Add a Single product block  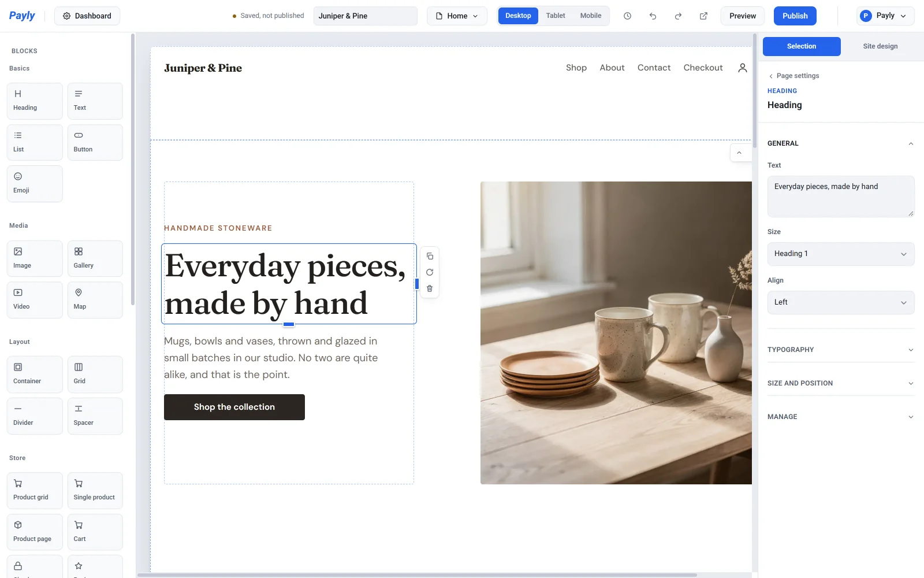(95, 491)
